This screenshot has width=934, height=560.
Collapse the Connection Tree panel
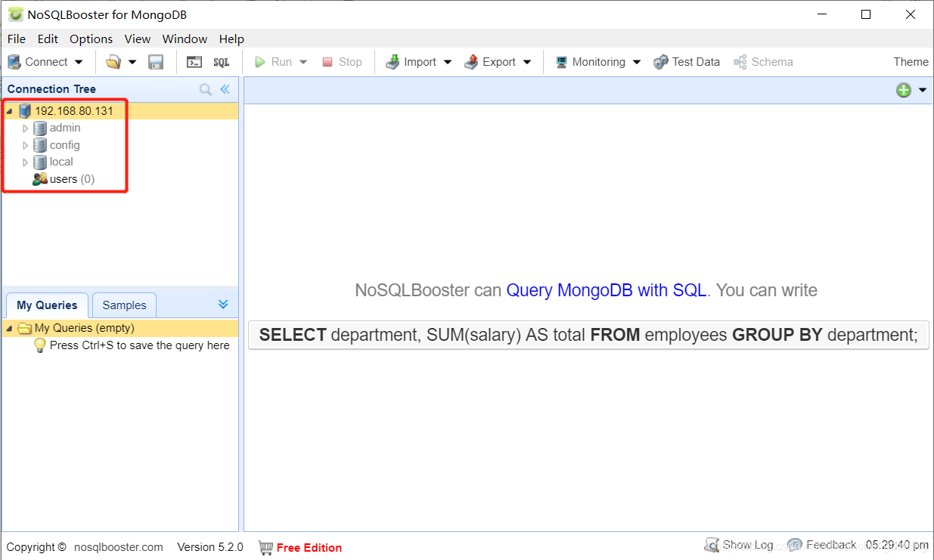click(x=225, y=89)
